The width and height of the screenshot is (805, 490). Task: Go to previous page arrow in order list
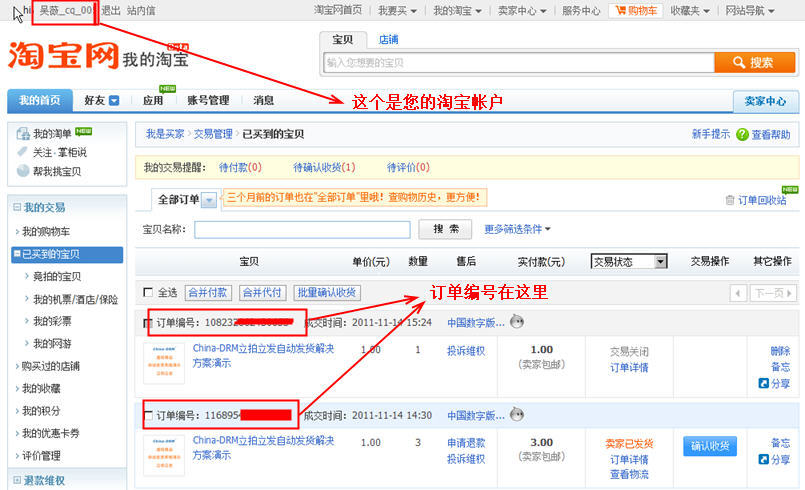(738, 293)
